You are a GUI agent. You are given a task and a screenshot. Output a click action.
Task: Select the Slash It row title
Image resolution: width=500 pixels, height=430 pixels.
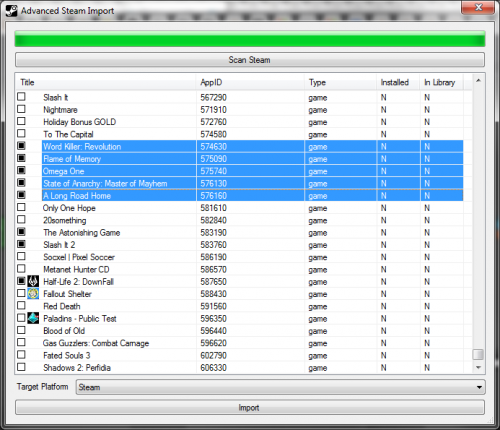[x=56, y=97]
